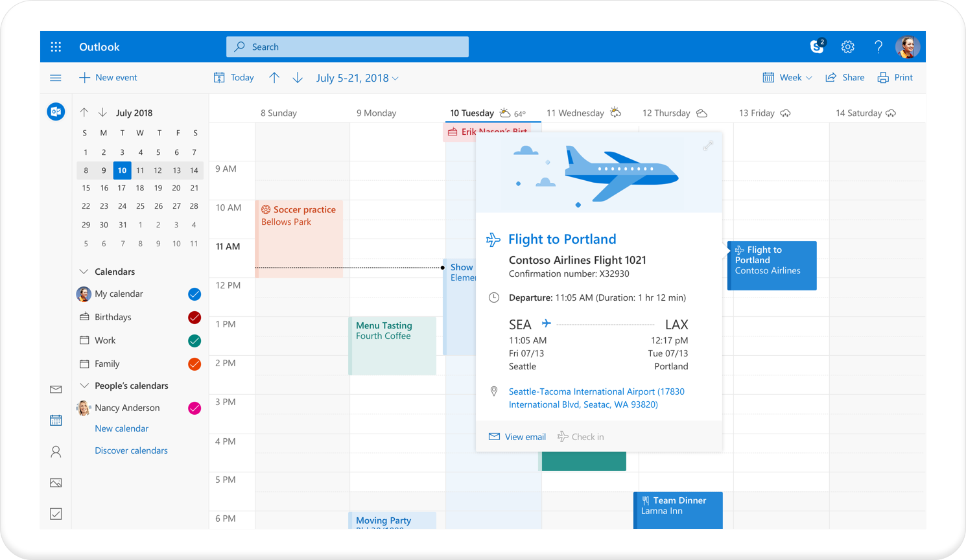The height and width of the screenshot is (560, 966).
Task: Open the profile avatar menu
Action: coord(908,47)
